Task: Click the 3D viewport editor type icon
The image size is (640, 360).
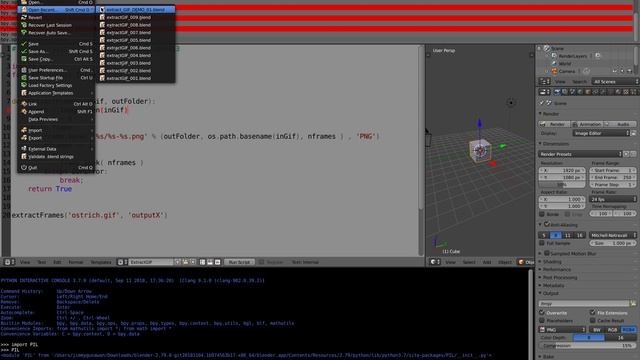Action: point(435,262)
